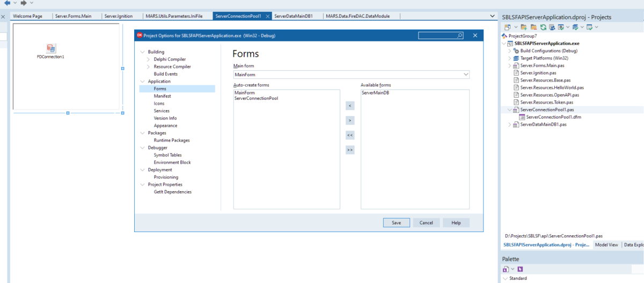Click the Add to Project folder icon
644x283 pixels.
pos(523,27)
